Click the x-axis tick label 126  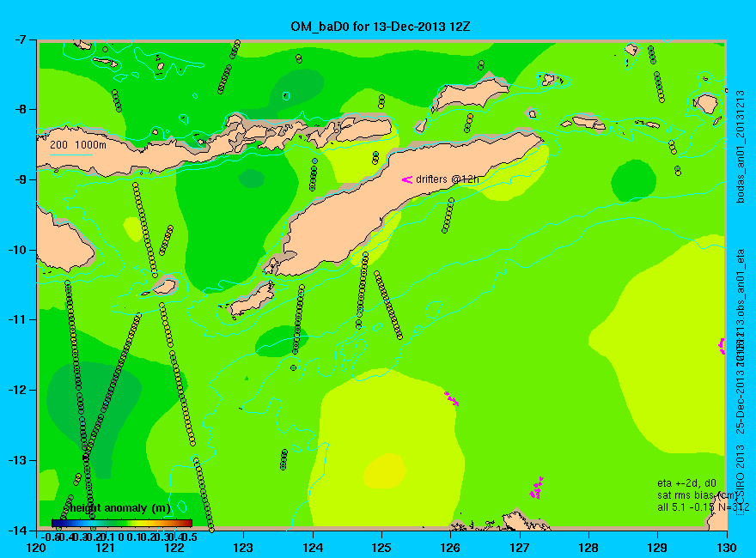[x=451, y=548]
